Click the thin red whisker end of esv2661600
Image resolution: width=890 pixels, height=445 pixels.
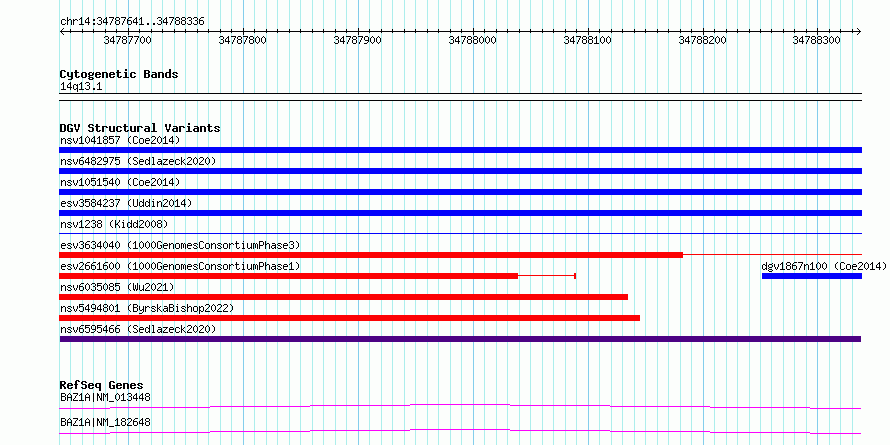click(575, 276)
